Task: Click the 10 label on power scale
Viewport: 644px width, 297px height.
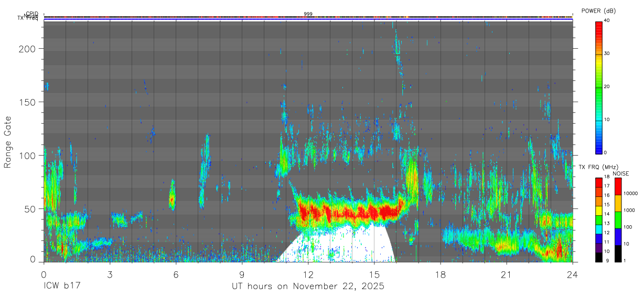Action: (607, 119)
